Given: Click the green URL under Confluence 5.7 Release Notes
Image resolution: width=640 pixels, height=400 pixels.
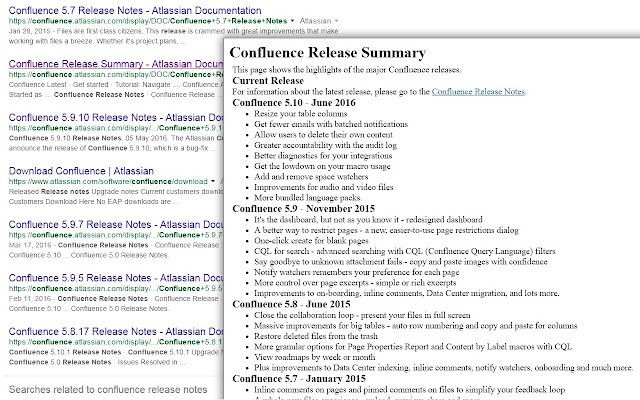Looking at the screenshot, I should (x=148, y=21).
